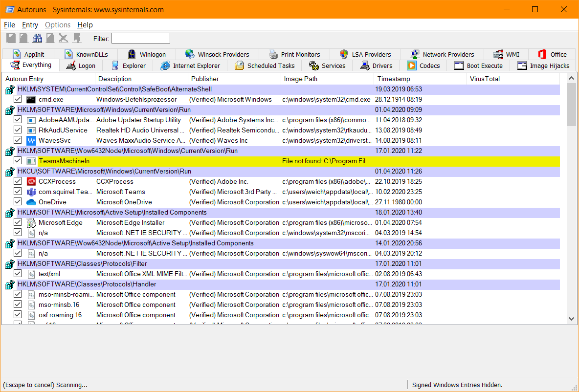Click the red CCXProcess icon

point(31,182)
